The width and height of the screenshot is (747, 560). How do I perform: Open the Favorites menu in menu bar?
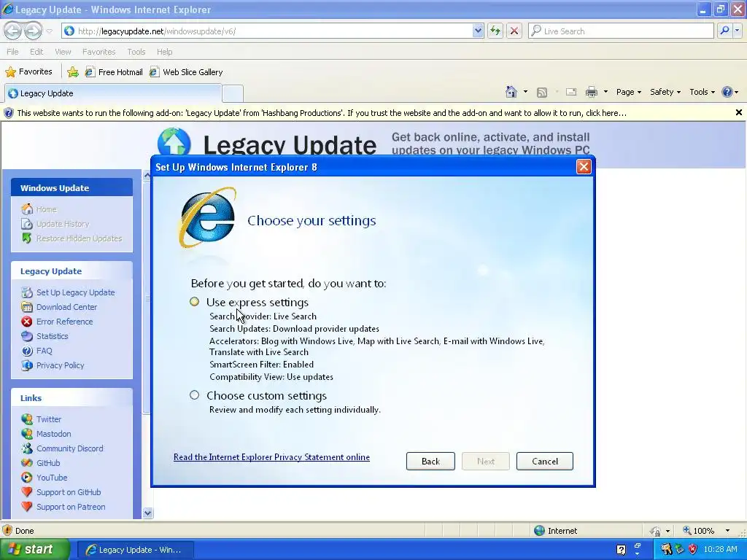(x=98, y=52)
